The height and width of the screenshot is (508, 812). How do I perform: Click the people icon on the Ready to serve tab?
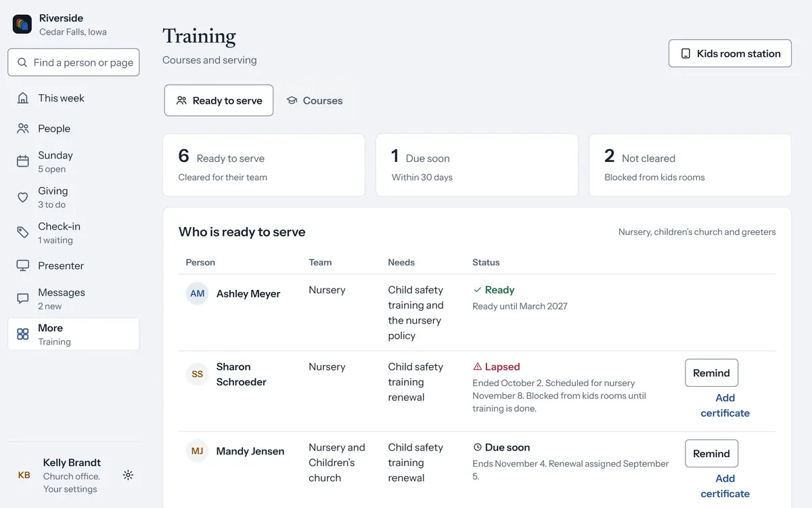181,100
